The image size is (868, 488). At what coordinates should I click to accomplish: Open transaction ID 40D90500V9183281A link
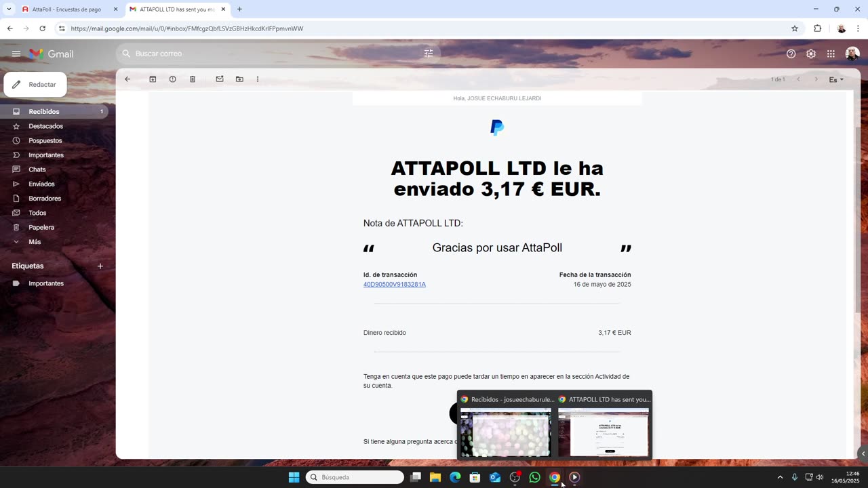395,285
